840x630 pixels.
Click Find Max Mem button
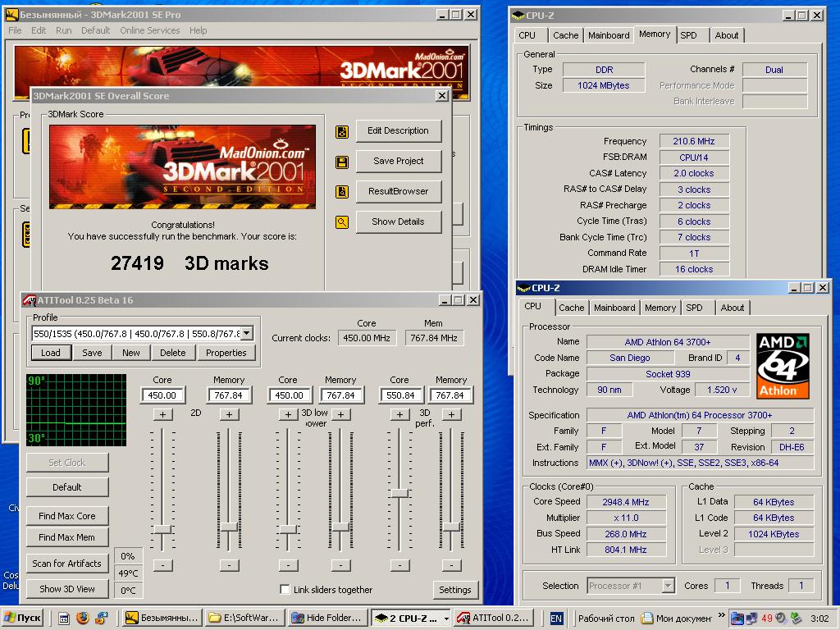pos(67,537)
